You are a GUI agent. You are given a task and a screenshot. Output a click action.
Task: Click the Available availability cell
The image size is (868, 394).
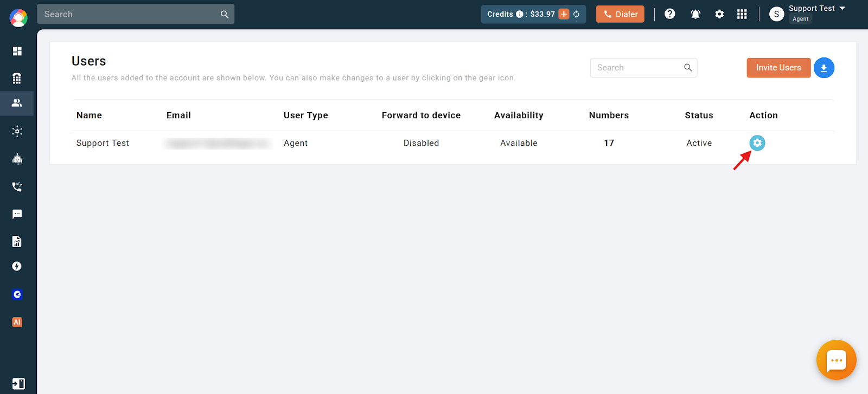point(519,143)
